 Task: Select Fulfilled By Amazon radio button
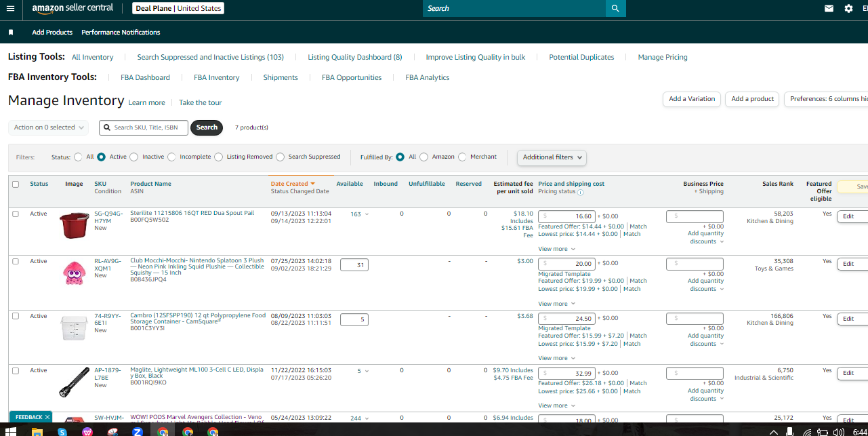tap(424, 157)
